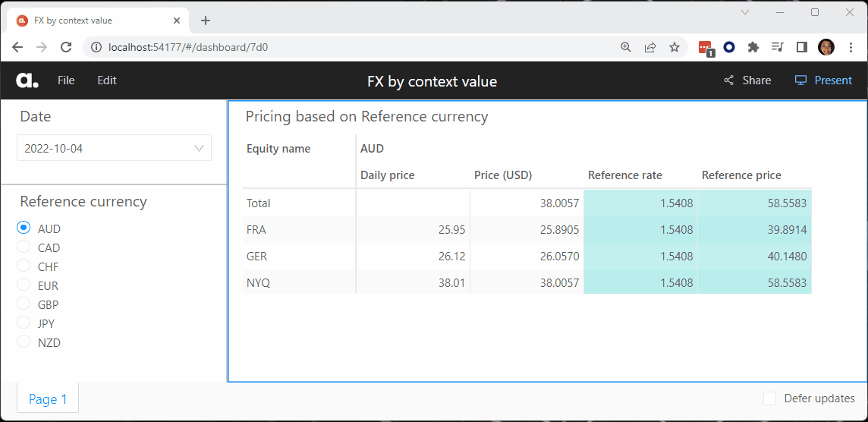868x422 pixels.
Task: Toggle the browser side panel icon
Action: pyautogui.click(x=801, y=47)
